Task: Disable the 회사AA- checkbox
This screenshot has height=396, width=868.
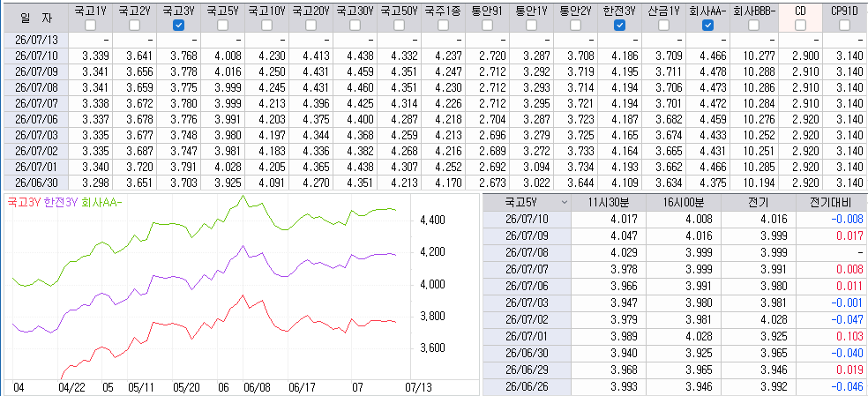Action: coord(707,25)
